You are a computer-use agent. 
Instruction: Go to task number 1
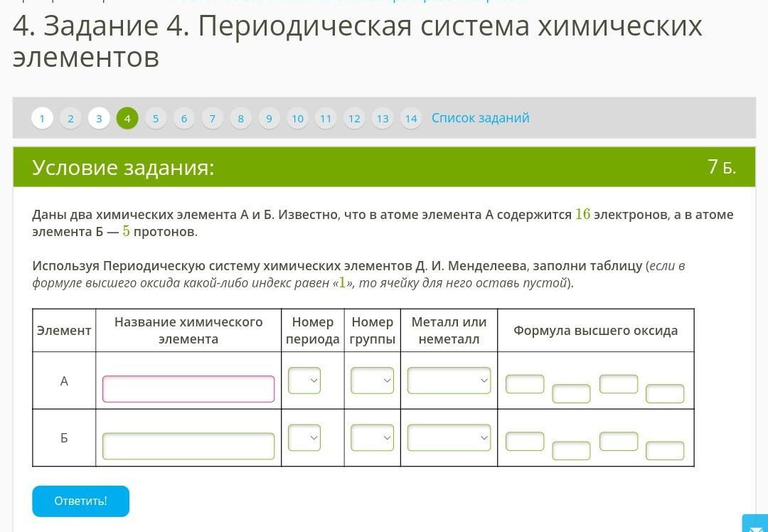42,119
